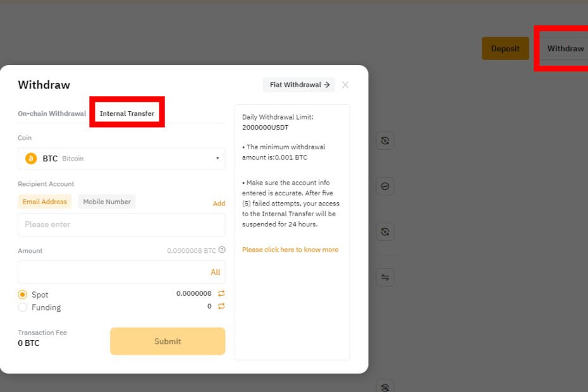This screenshot has width=588, height=392.
Task: Click All to fill maximum amount
Action: tap(215, 273)
